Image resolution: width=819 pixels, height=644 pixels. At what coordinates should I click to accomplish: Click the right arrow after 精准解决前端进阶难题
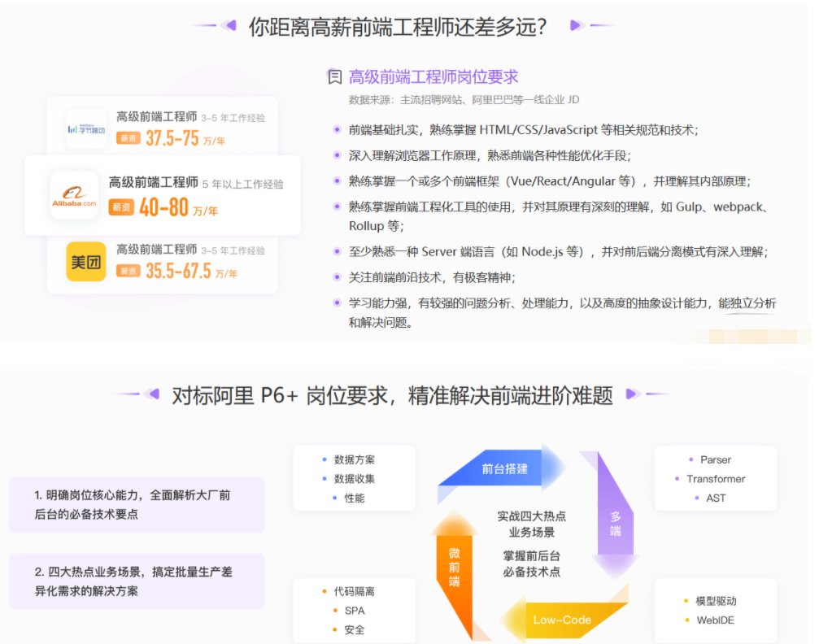pos(633,394)
